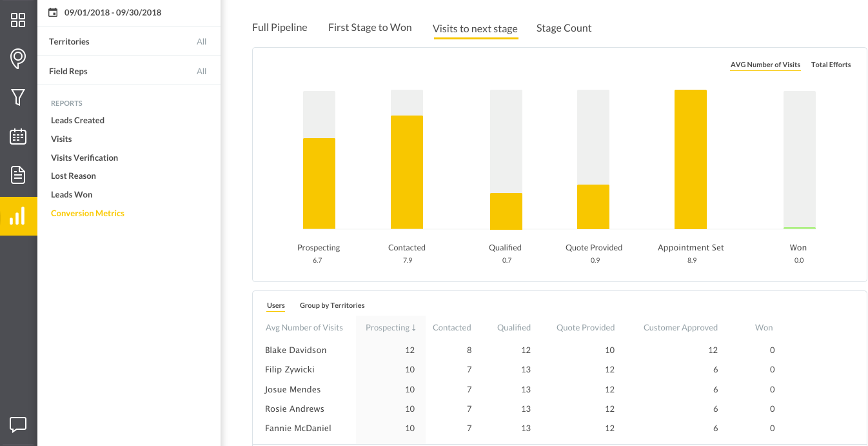The image size is (868, 446).
Task: Sort by Prospecting column arrow
Action: tap(413, 328)
